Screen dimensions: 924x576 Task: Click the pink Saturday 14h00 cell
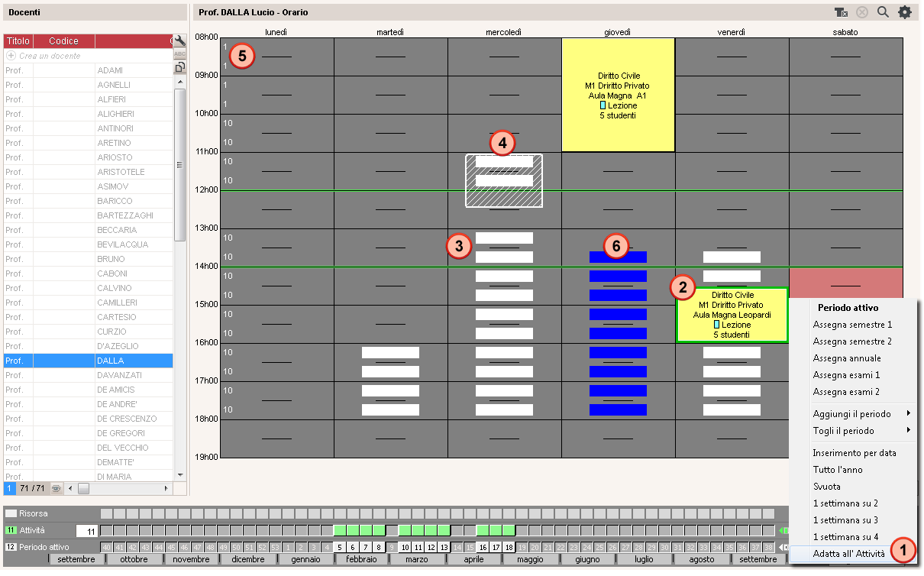tap(845, 283)
